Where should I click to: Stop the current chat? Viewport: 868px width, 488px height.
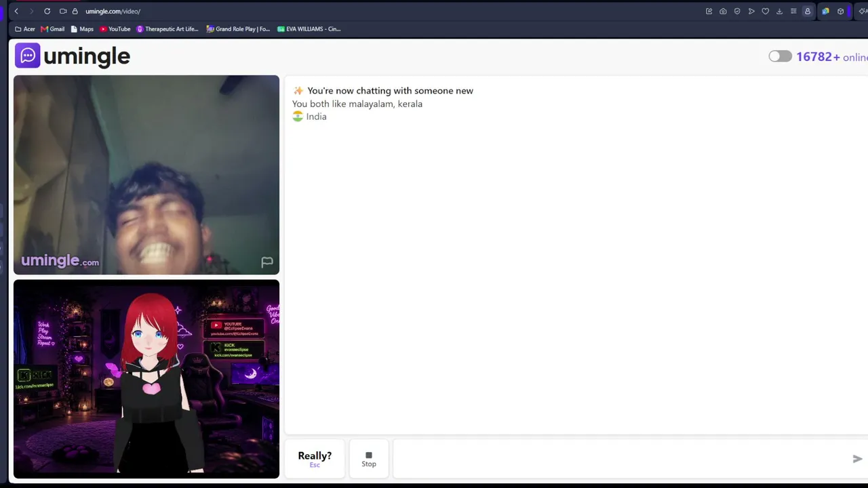(369, 459)
